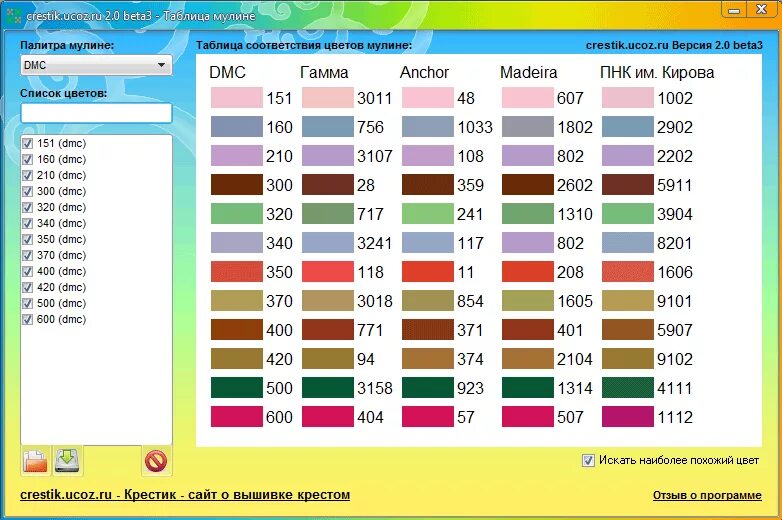Screen dimensions: 782x520
Task: Toggle the 400 (dmc) checkbox
Action: coord(27,271)
